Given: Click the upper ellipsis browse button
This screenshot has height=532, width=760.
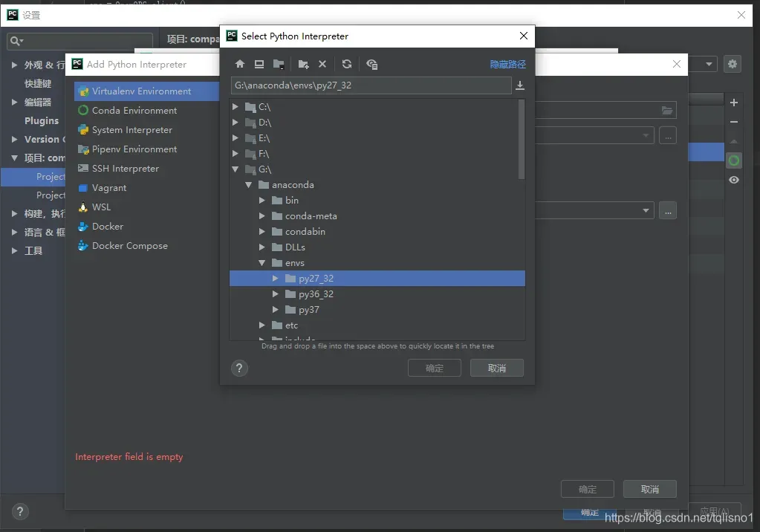Looking at the screenshot, I should [x=668, y=136].
